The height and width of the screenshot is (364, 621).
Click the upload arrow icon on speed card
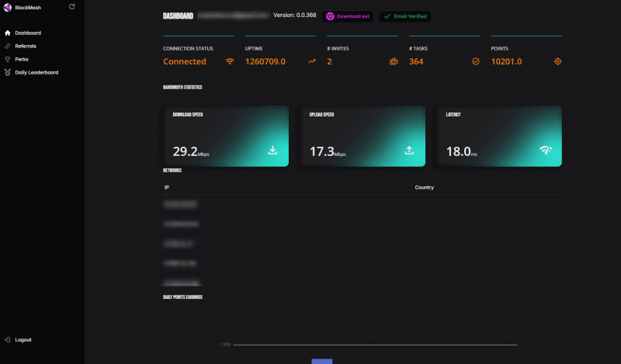coord(409,151)
